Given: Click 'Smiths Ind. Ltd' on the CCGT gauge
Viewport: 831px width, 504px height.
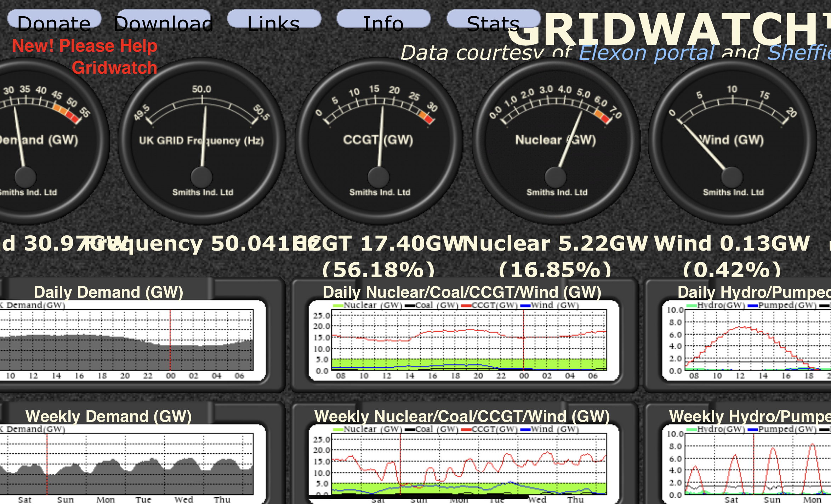Looking at the screenshot, I should click(x=380, y=192).
